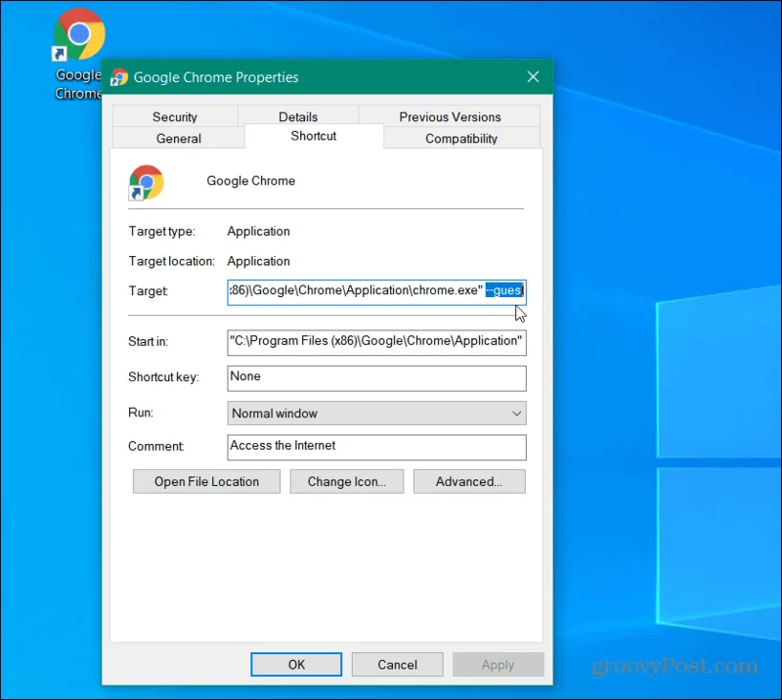Click the Application value beside Target type
The image size is (782, 700).
pyautogui.click(x=258, y=232)
